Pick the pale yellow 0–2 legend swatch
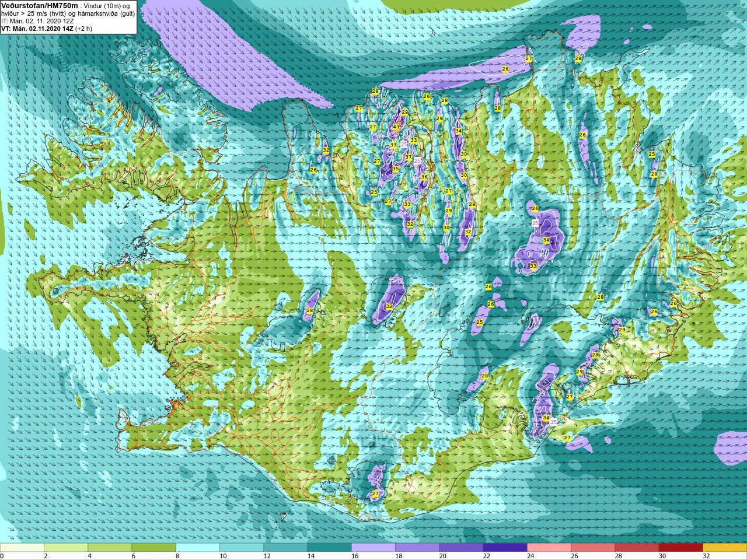747x560 pixels. (22, 548)
